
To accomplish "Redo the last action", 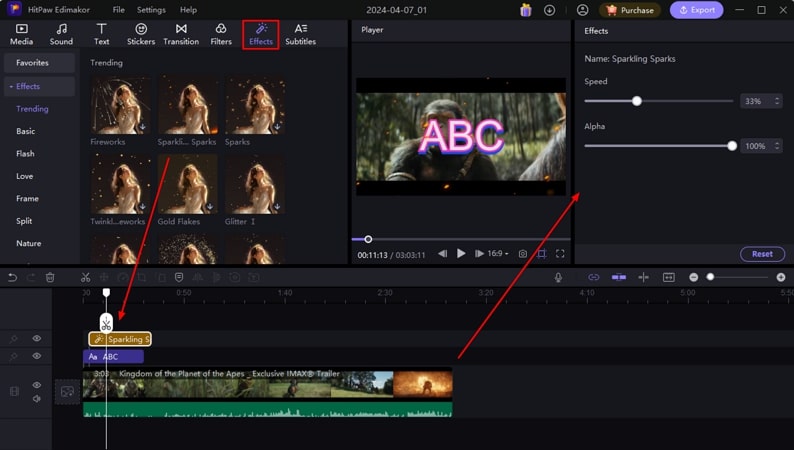I will 31,277.
